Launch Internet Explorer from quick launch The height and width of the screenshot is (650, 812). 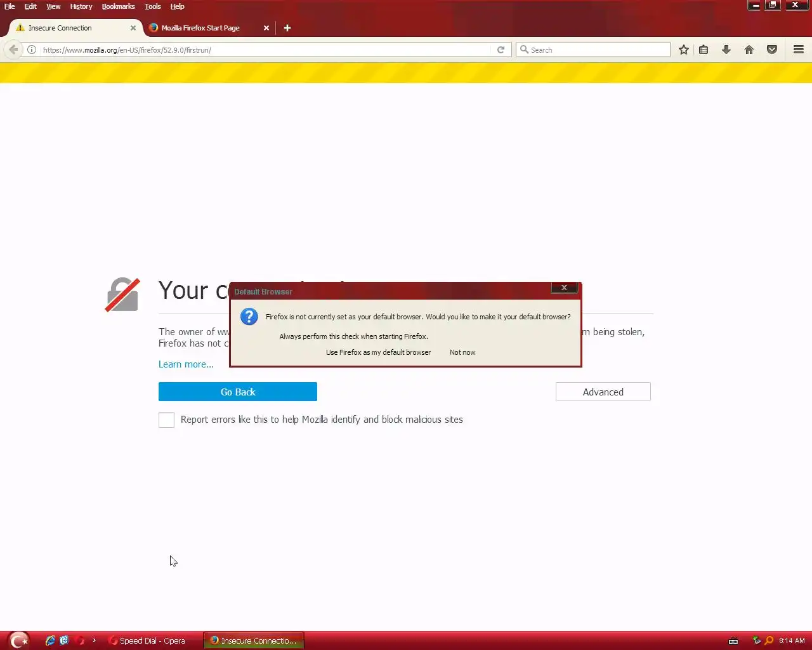pyautogui.click(x=50, y=640)
